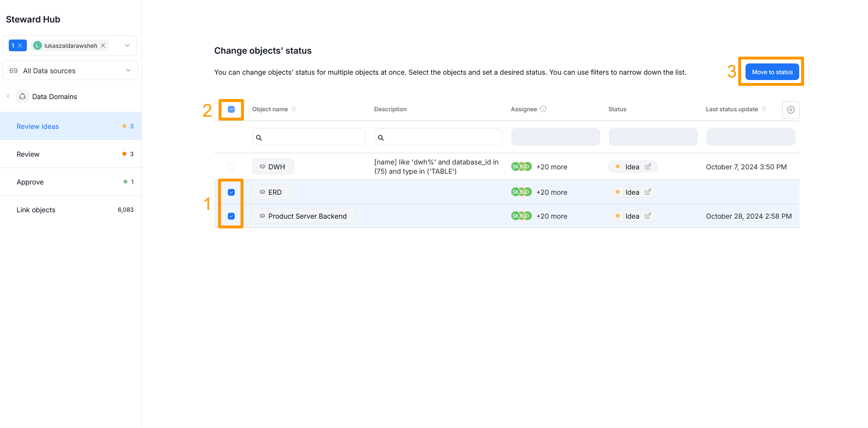
Task: Sort by Object name column icon
Action: pos(294,109)
